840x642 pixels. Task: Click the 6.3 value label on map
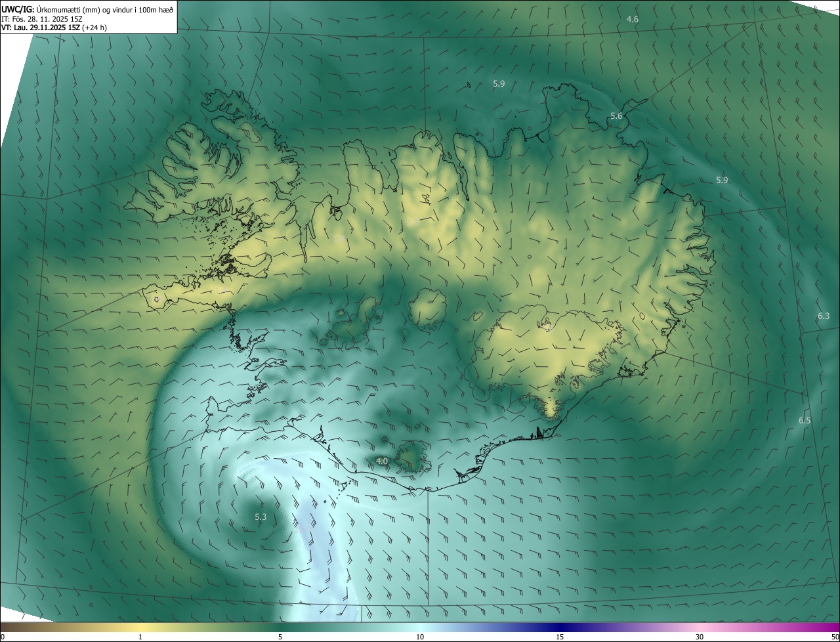823,316
